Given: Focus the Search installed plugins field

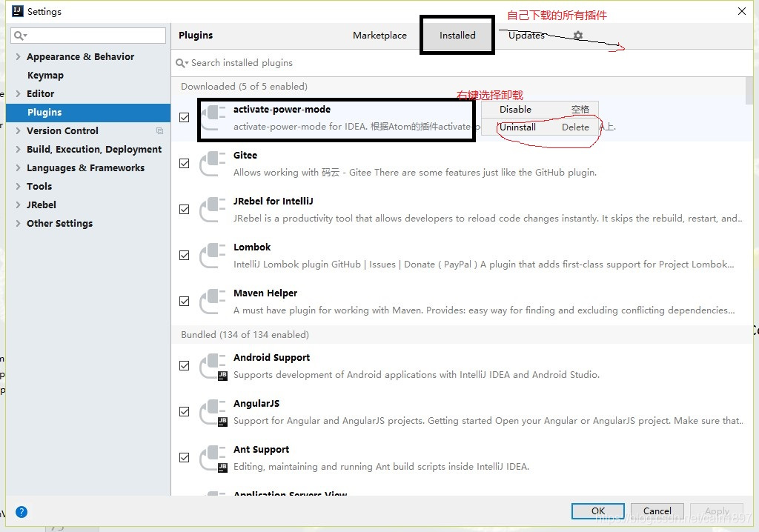Looking at the screenshot, I should point(463,63).
